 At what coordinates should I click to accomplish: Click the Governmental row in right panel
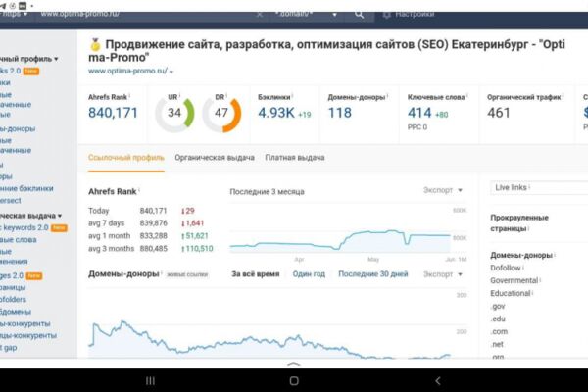coord(514,280)
